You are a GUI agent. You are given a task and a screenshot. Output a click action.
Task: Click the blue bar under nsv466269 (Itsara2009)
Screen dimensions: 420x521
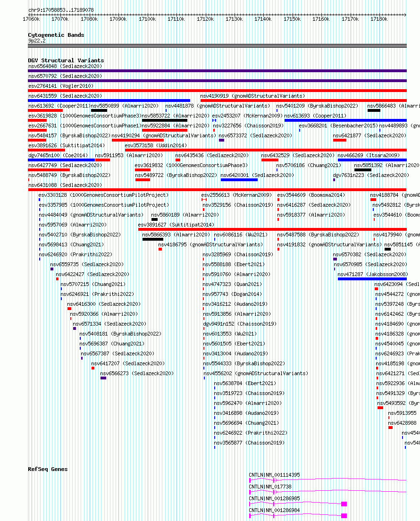click(372, 160)
